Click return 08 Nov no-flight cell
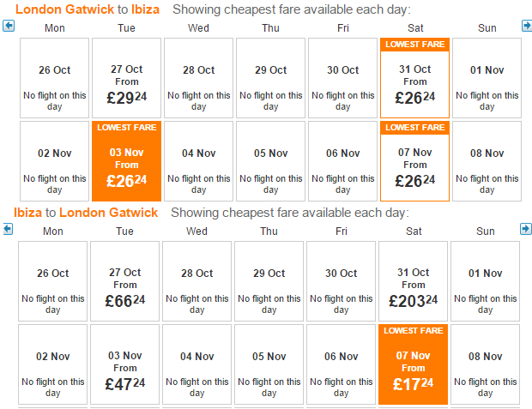 tap(485, 364)
